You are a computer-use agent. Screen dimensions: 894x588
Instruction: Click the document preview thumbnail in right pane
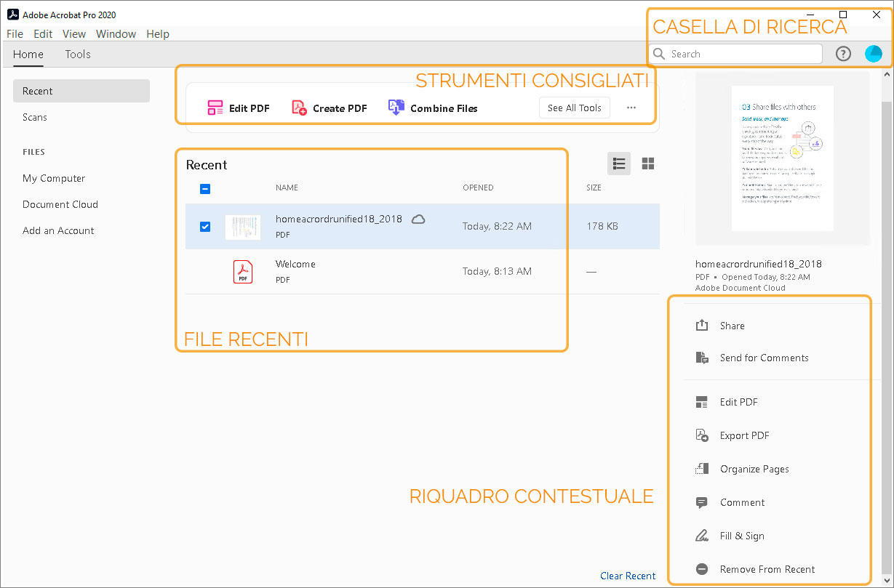click(x=783, y=158)
